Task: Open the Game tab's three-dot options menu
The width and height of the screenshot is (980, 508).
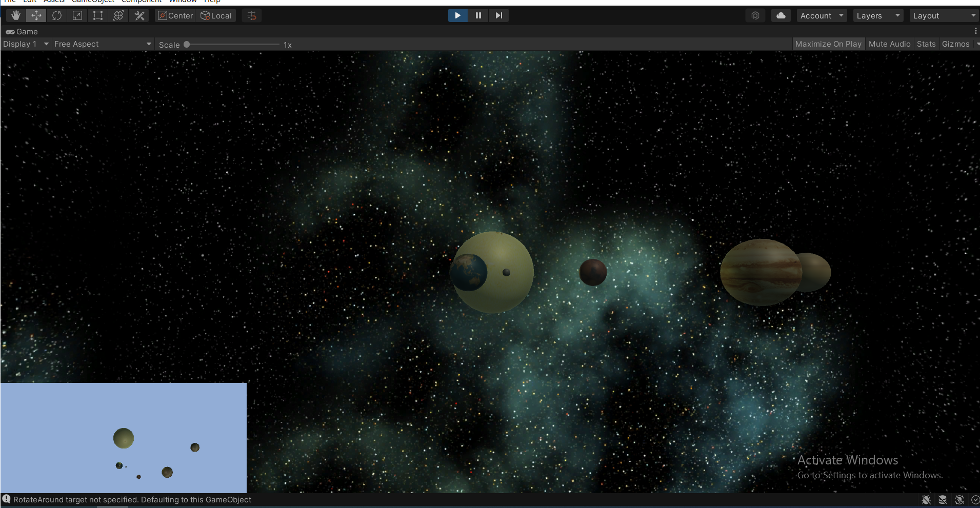Action: pyautogui.click(x=975, y=31)
